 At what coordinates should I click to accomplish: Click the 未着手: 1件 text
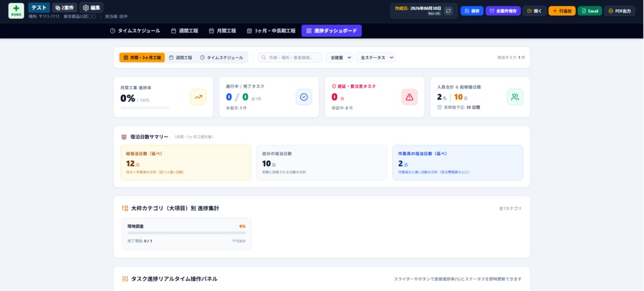point(236,108)
